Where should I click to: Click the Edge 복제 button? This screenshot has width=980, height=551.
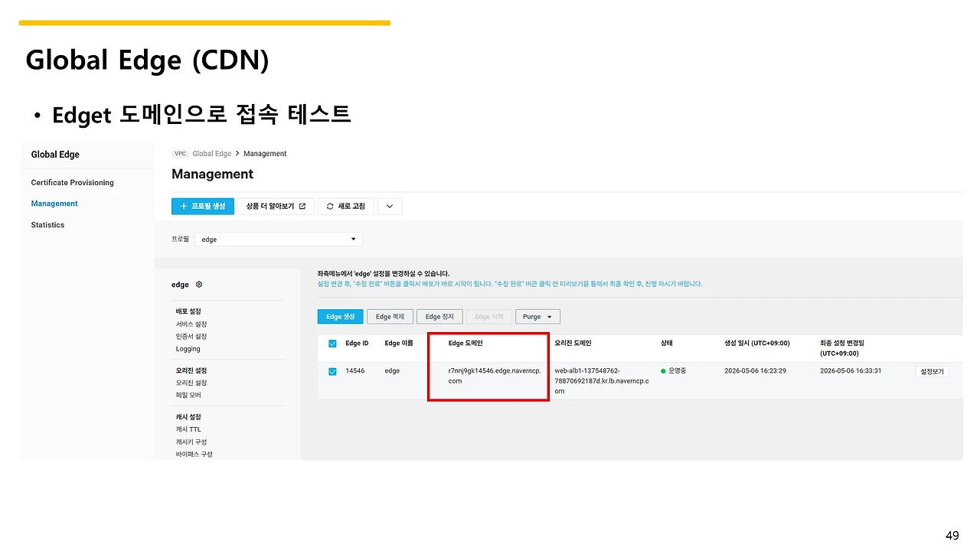point(390,317)
